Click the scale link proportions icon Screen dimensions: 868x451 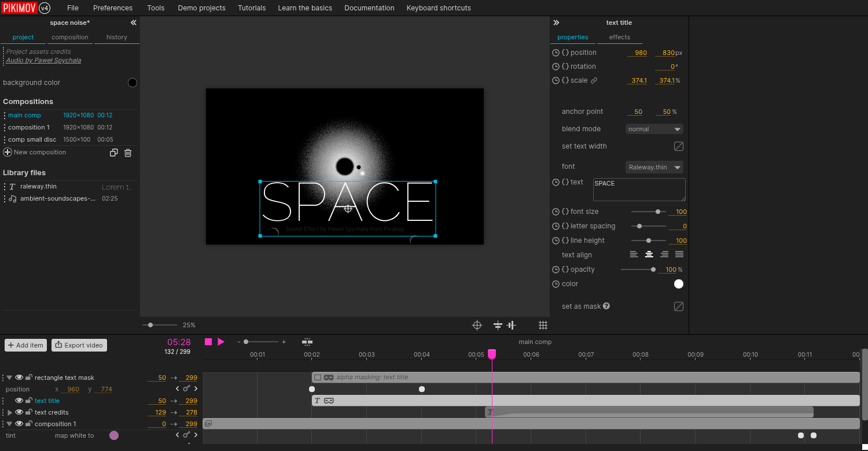pyautogui.click(x=594, y=80)
